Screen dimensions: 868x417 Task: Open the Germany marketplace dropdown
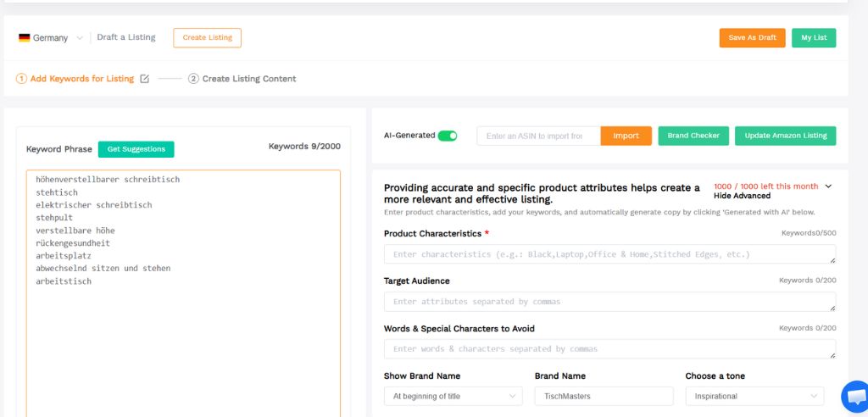click(x=50, y=37)
